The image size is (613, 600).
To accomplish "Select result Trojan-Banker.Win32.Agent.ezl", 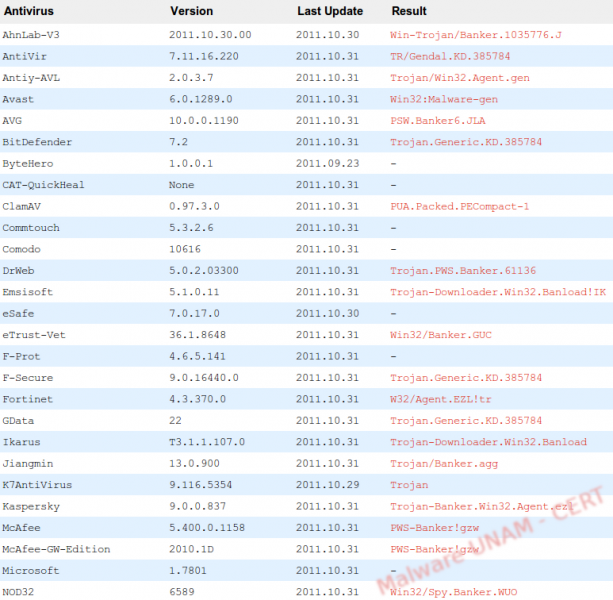I will click(482, 507).
